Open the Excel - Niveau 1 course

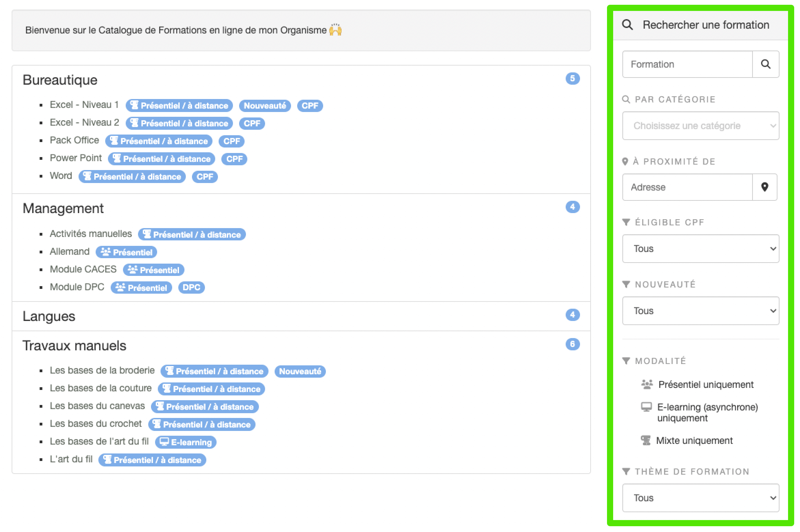coord(84,105)
